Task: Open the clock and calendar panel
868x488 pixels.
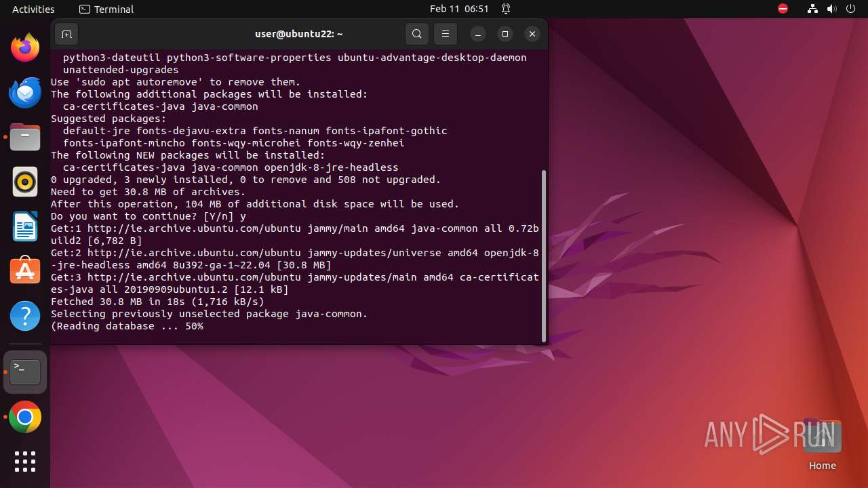Action: [x=459, y=9]
